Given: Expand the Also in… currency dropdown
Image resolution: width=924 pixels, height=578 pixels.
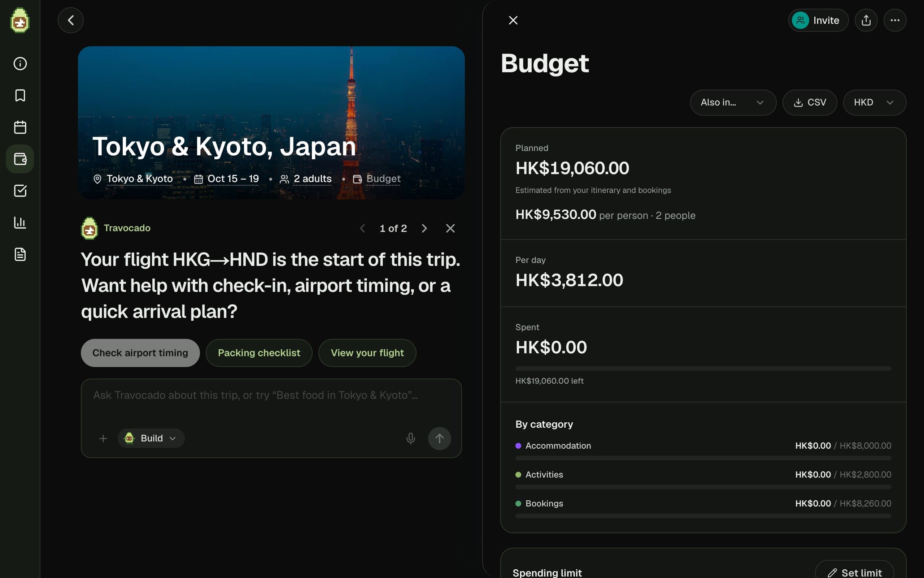Looking at the screenshot, I should 733,103.
